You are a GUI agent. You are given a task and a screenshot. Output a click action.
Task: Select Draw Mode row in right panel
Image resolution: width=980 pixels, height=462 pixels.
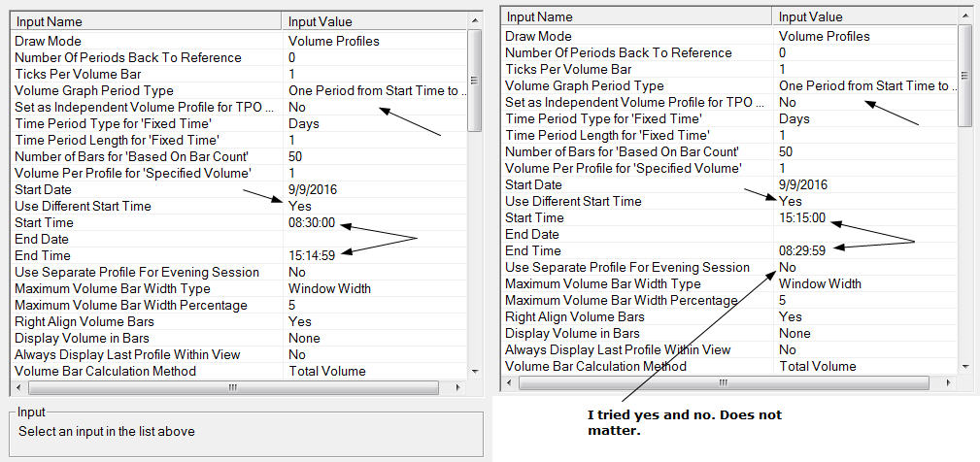(729, 36)
